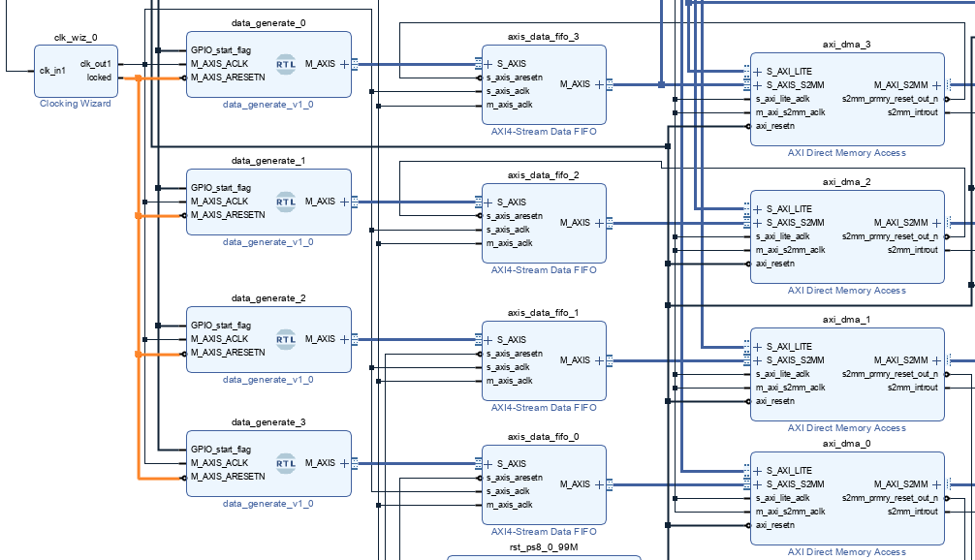Click the RTL icon on data_generate_2

(x=286, y=339)
